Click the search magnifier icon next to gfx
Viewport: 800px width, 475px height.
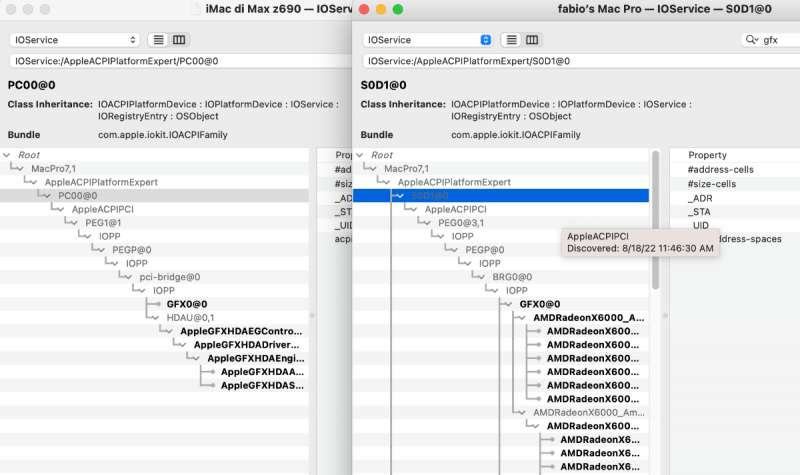pyautogui.click(x=752, y=40)
